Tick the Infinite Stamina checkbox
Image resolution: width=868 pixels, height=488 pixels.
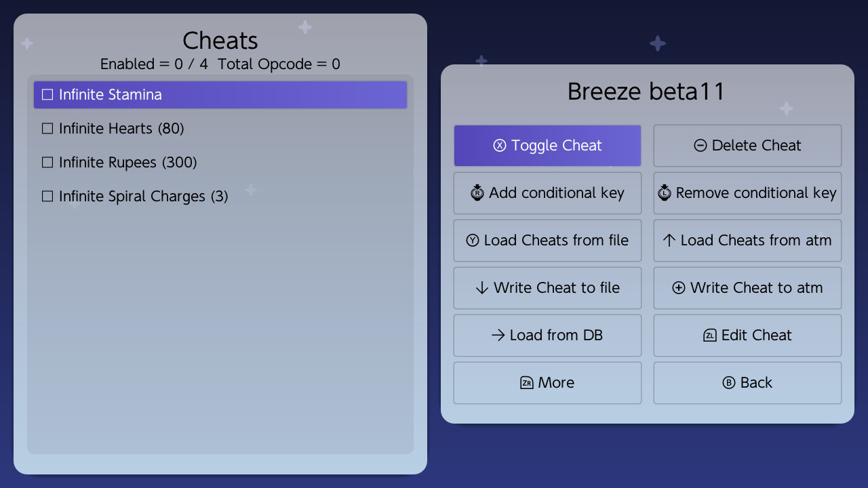tap(47, 95)
